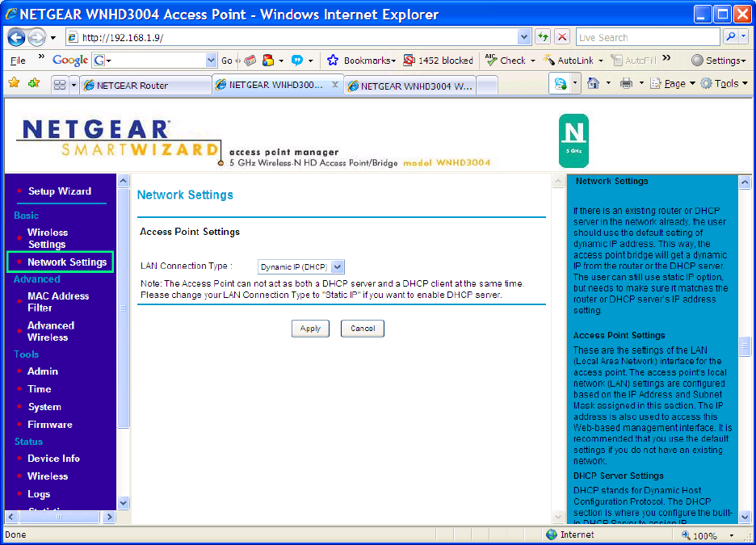This screenshot has height=545, width=756.
Task: Open the File menu
Action: [x=18, y=61]
